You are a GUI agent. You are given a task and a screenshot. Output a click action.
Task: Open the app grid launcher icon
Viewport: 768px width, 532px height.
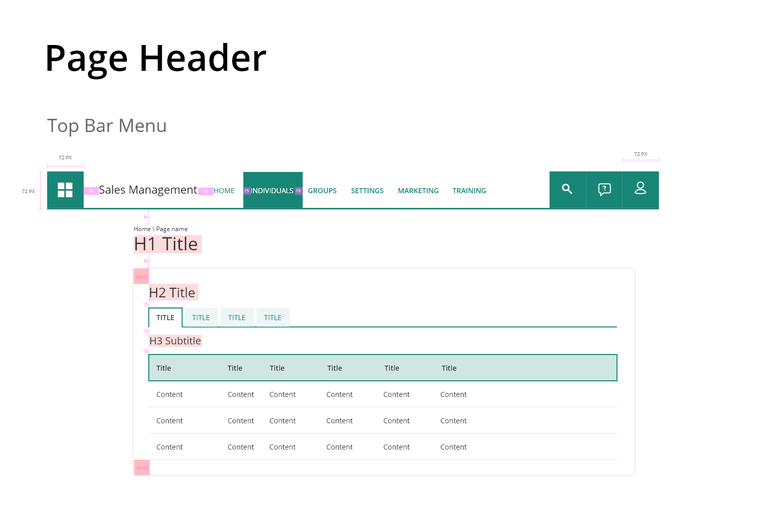coord(65,190)
